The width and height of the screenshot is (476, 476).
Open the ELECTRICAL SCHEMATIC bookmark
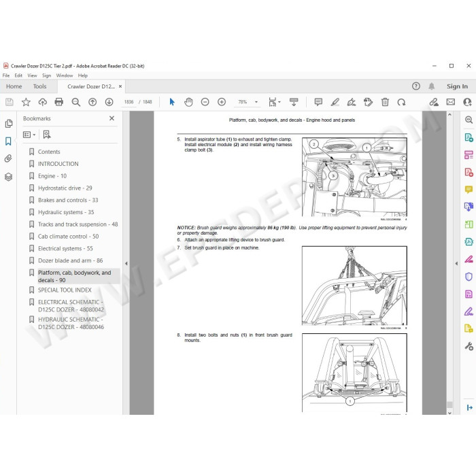coord(71,306)
